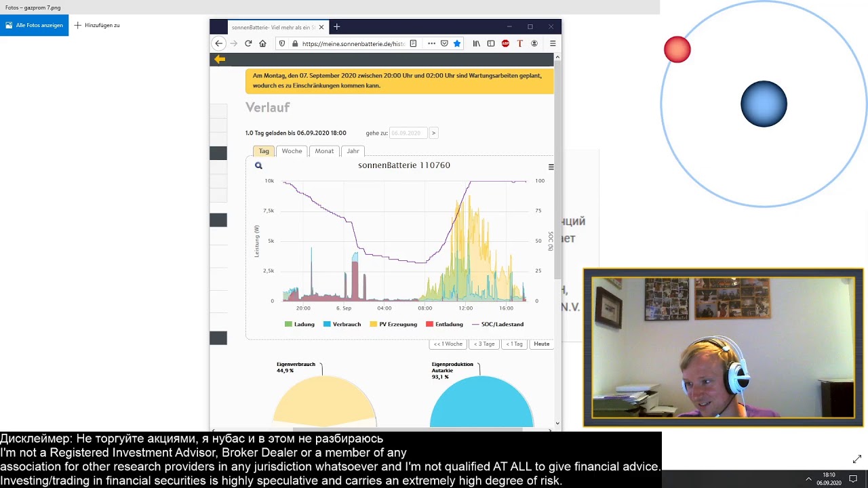Click the red T extension icon
This screenshot has height=488, width=868.
click(519, 43)
